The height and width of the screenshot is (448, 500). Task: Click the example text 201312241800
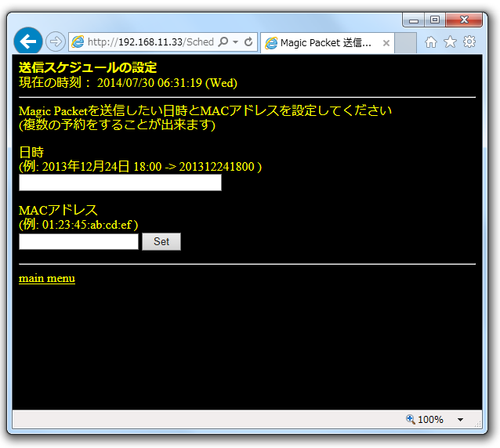tap(216, 167)
